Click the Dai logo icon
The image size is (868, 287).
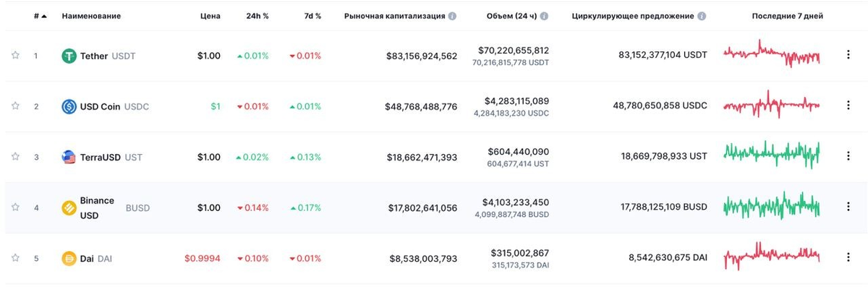point(69,257)
